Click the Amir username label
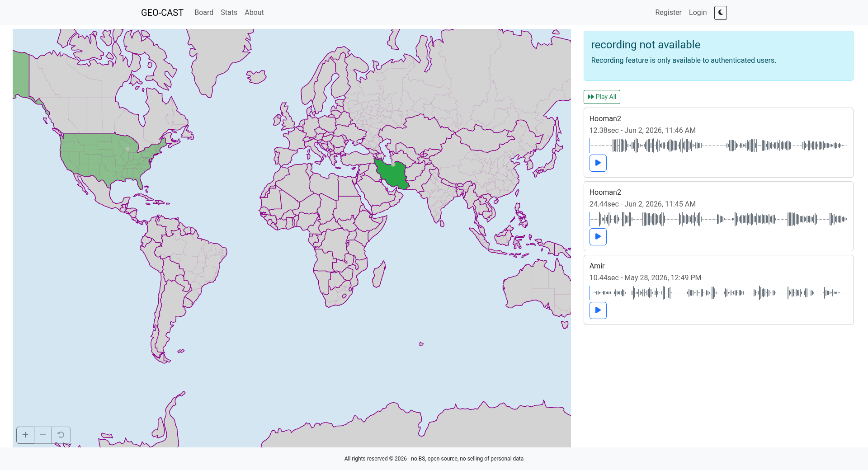 597,266
